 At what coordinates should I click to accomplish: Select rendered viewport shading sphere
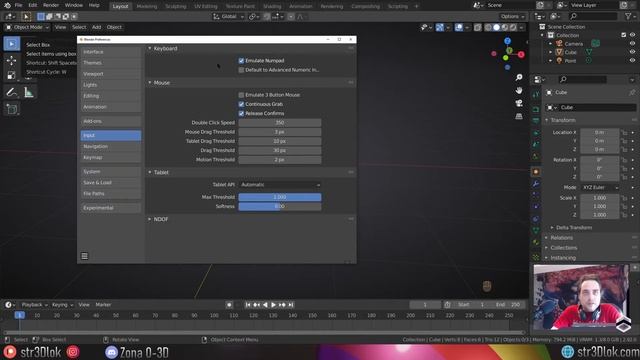tap(513, 27)
